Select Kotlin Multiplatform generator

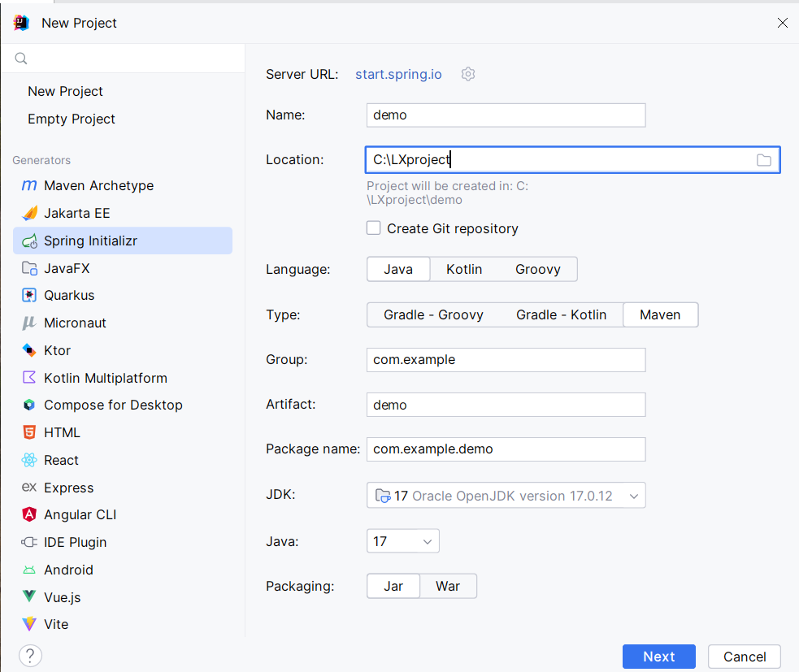tap(123, 378)
